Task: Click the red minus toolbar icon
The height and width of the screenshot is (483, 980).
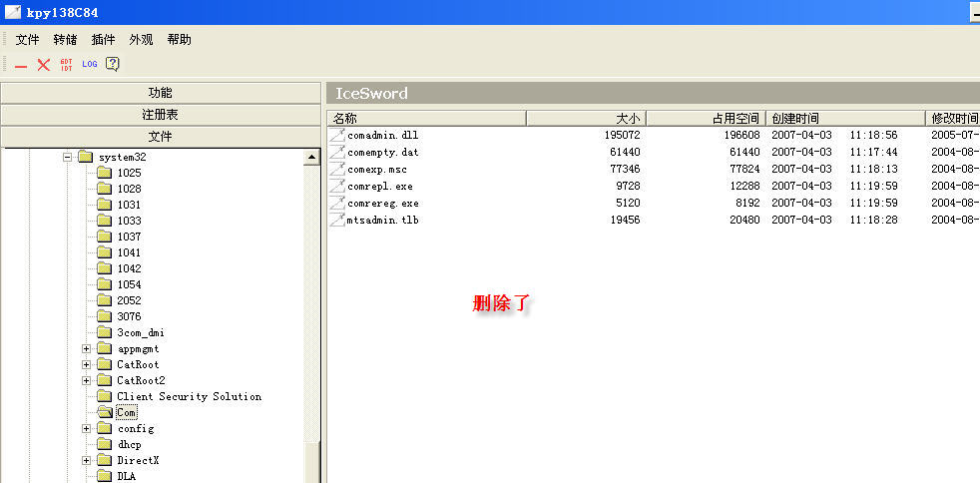Action: (21, 66)
